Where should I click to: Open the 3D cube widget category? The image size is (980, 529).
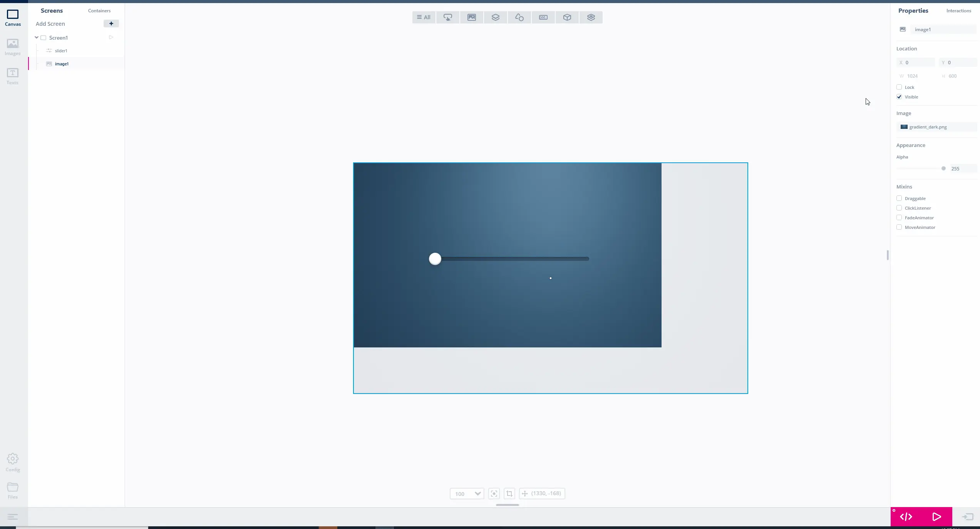coord(567,17)
